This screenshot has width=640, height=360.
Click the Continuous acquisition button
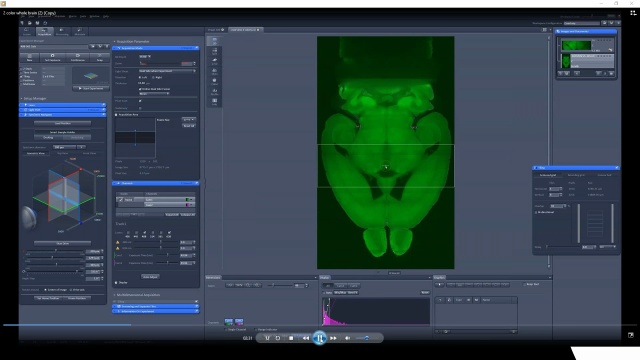pos(78,58)
